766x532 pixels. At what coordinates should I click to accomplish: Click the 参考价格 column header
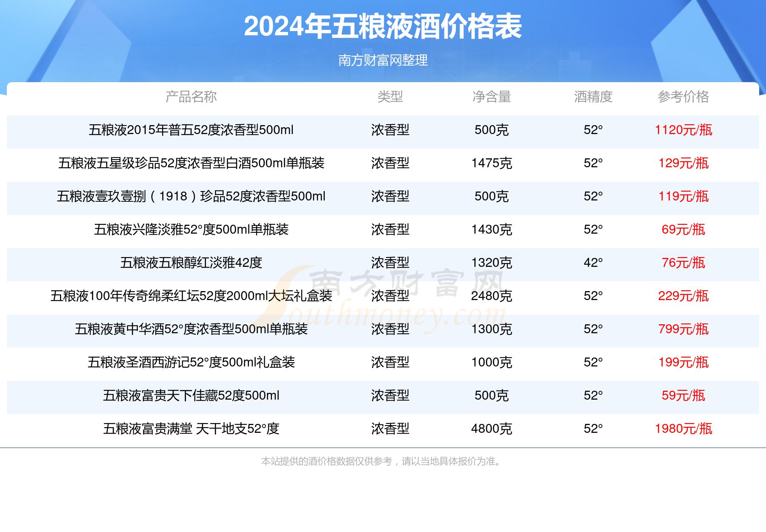tap(683, 97)
